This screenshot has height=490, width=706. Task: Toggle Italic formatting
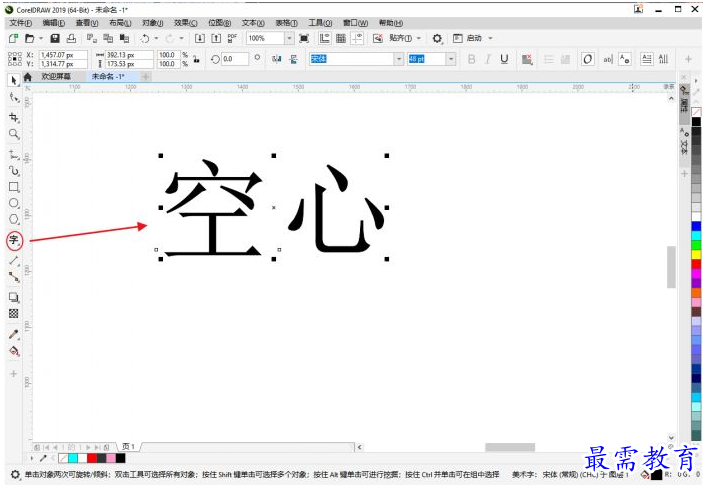[x=488, y=59]
